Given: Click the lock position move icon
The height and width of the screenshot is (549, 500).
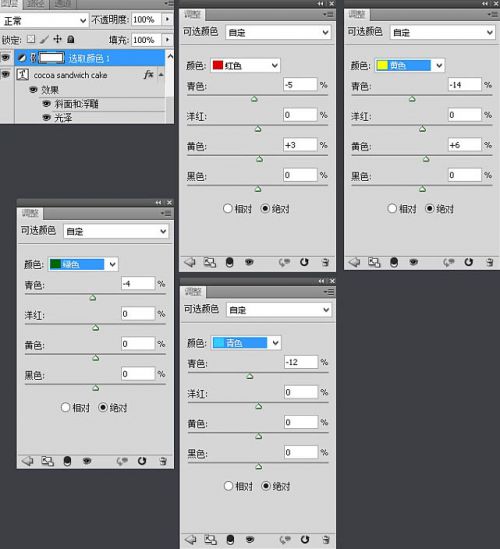Looking at the screenshot, I should pyautogui.click(x=57, y=39).
